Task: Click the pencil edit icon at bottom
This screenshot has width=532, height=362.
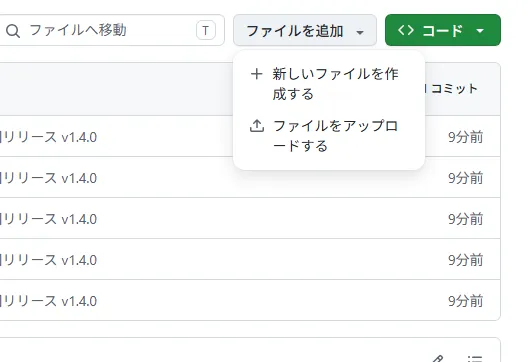Action: pos(438,359)
